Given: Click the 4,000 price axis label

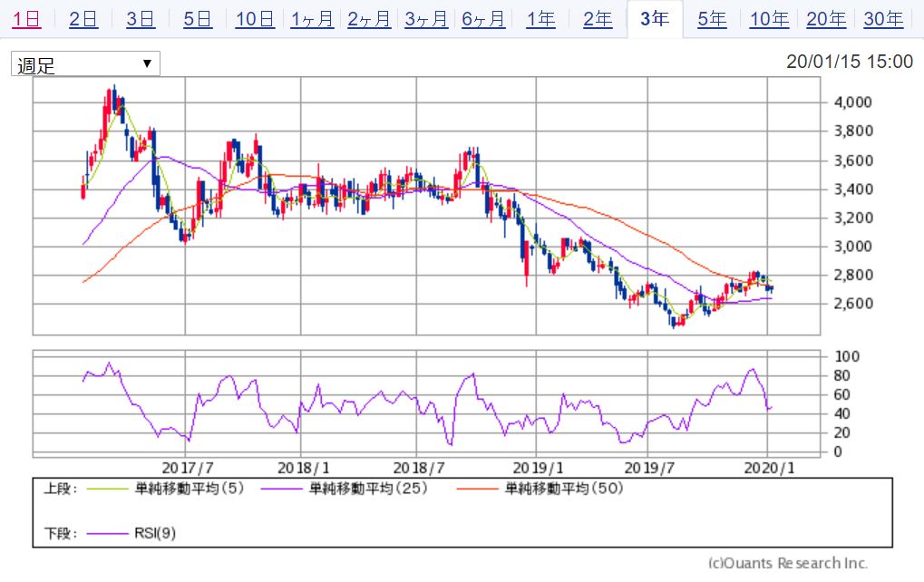Looking at the screenshot, I should tap(852, 102).
